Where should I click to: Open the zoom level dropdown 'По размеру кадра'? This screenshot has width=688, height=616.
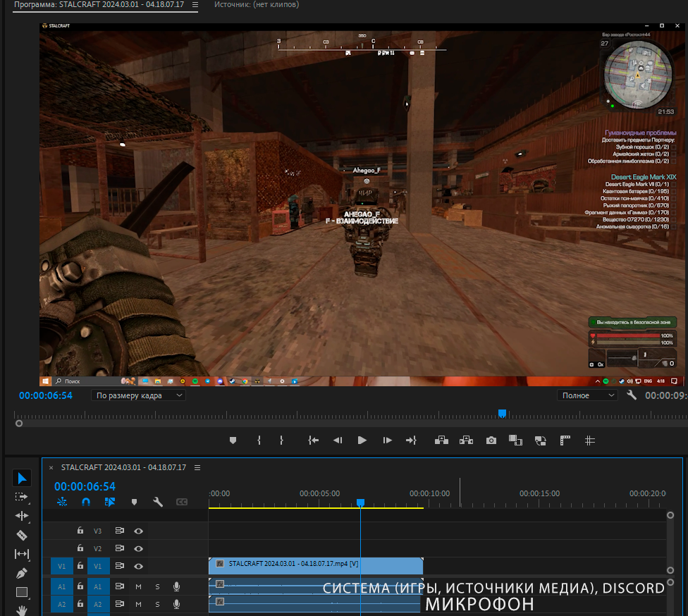[x=139, y=395]
